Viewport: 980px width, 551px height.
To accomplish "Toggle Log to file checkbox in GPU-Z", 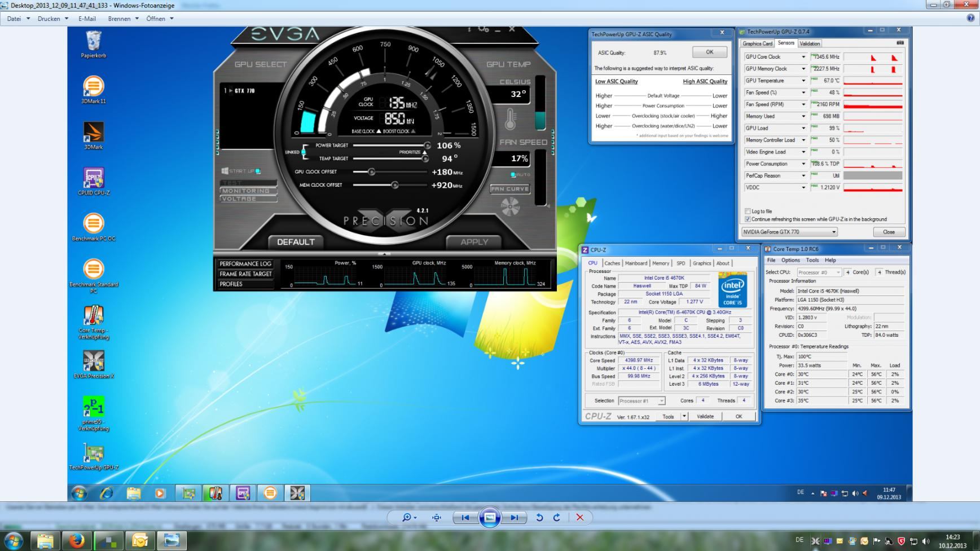I will point(748,211).
